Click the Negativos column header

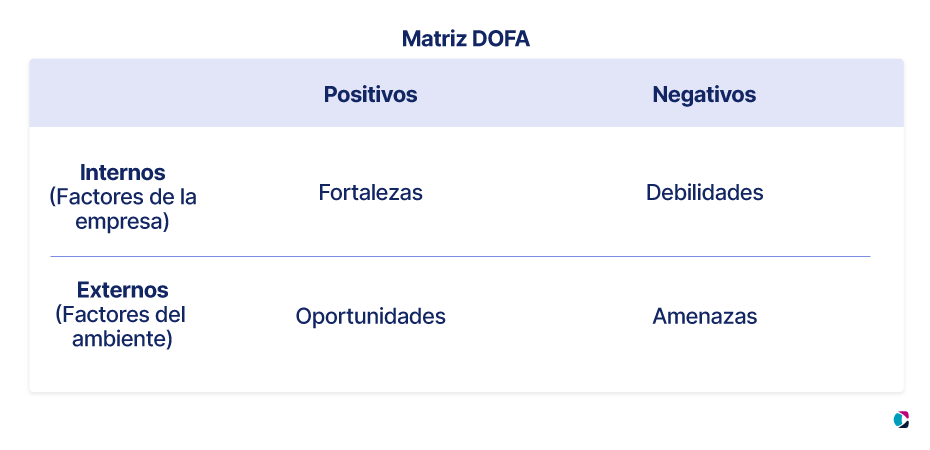point(704,94)
